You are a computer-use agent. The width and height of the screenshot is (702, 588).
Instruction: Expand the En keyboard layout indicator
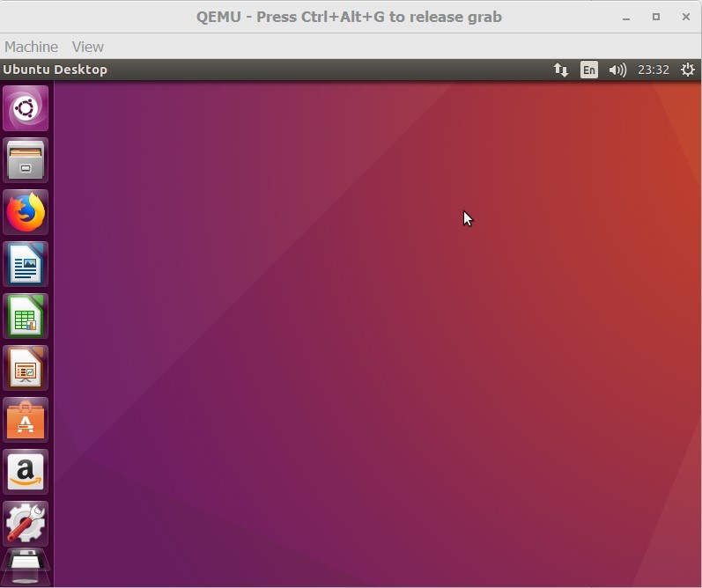point(589,70)
